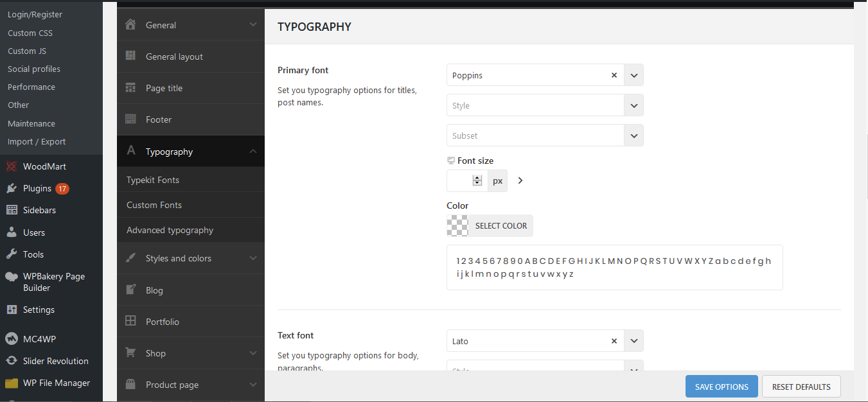The height and width of the screenshot is (402, 868).
Task: Click the Select Color button
Action: 500,225
